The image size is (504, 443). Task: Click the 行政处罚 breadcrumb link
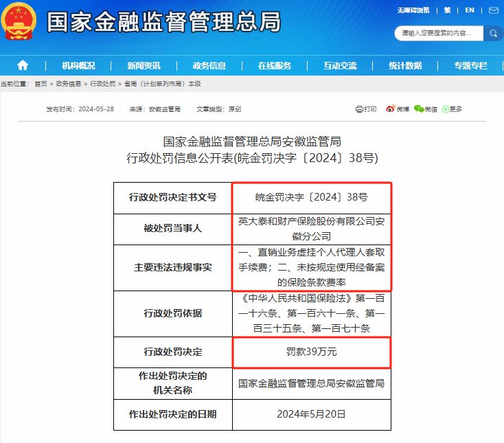[x=104, y=84]
